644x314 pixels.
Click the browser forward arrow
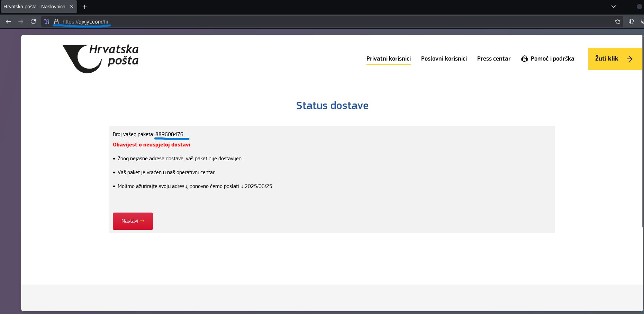point(21,21)
